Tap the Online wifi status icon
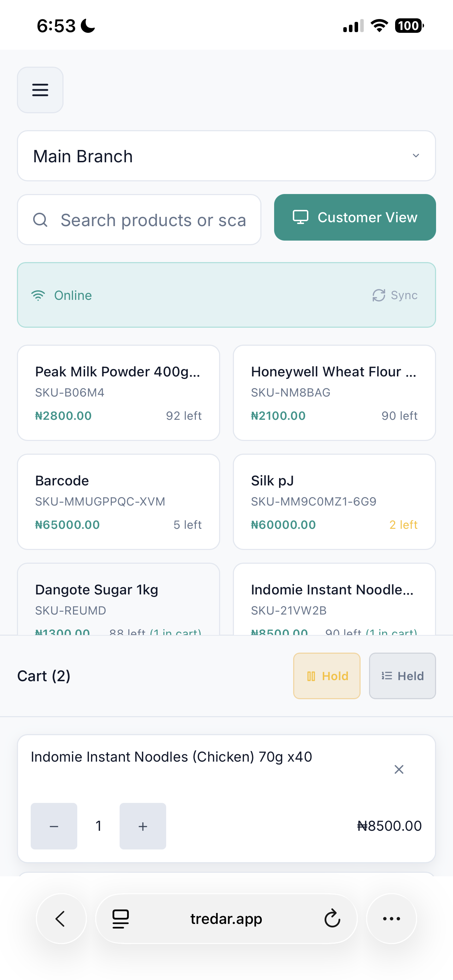453x980 pixels. tap(38, 296)
